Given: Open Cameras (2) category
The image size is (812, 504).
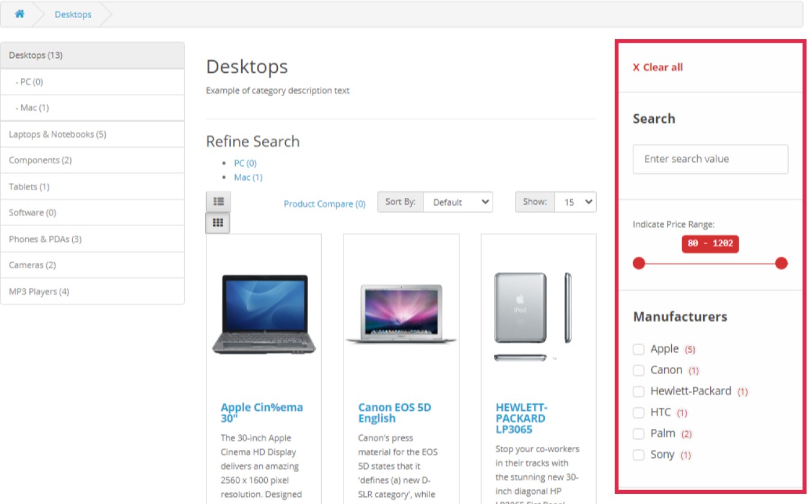Looking at the screenshot, I should [93, 265].
